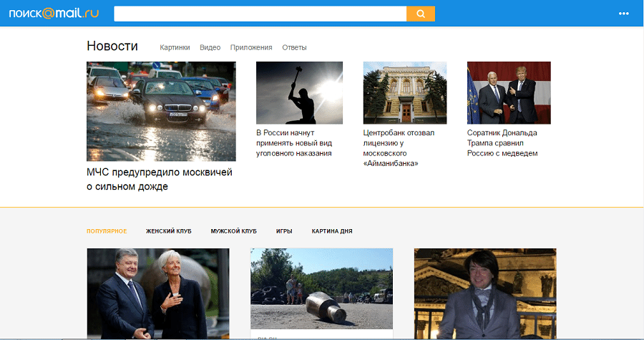644x340 pixels.
Task: Open article on new criminal punishment type
Action: (x=293, y=143)
